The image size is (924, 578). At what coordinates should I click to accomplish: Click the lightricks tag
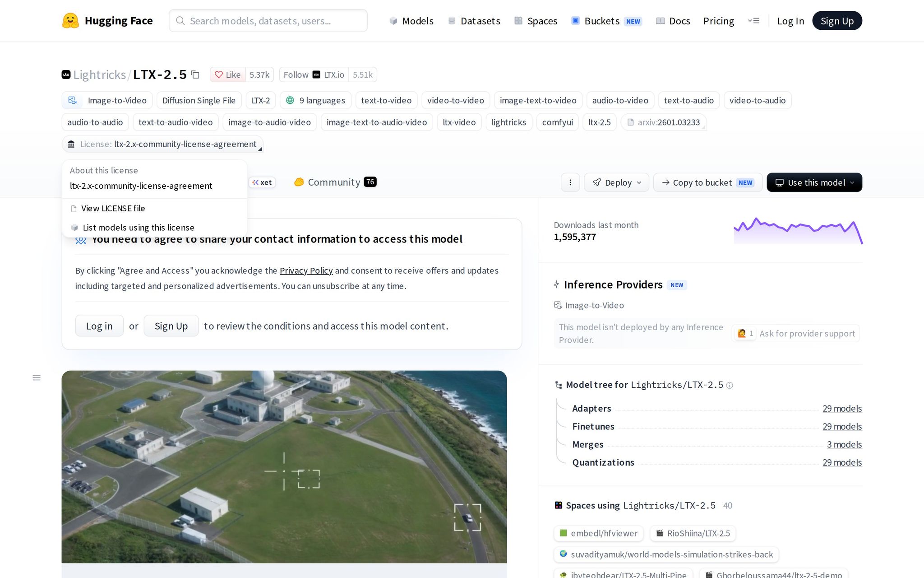point(509,122)
